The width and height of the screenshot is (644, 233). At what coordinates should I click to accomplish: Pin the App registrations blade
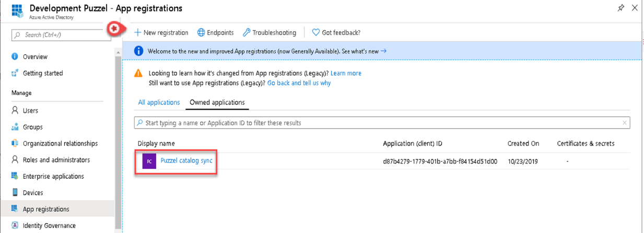[620, 8]
